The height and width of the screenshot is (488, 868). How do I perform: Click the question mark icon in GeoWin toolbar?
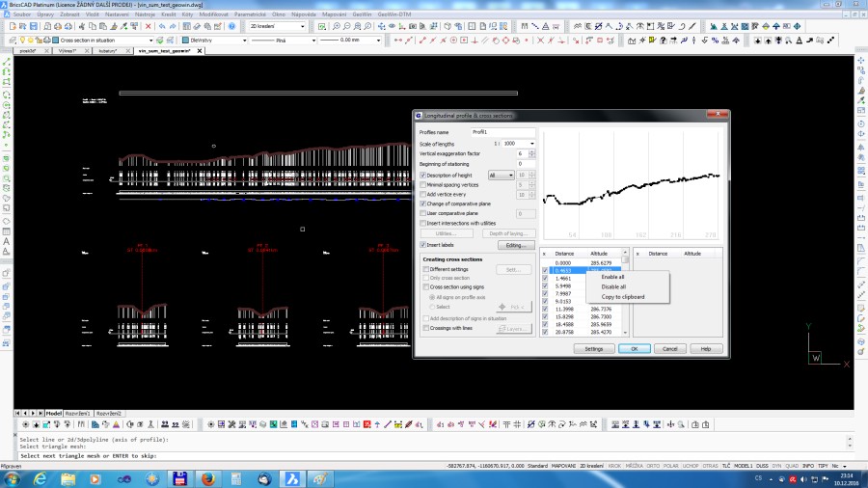pyautogui.click(x=663, y=41)
